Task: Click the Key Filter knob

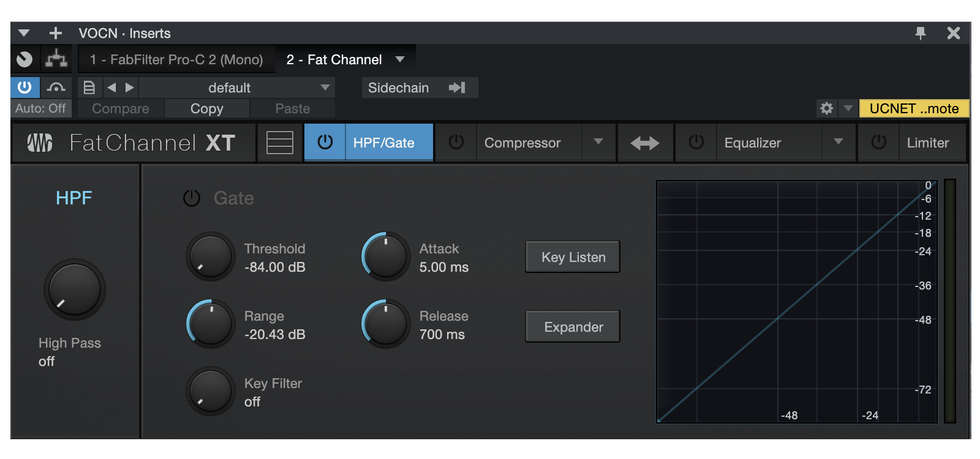Action: point(211,391)
